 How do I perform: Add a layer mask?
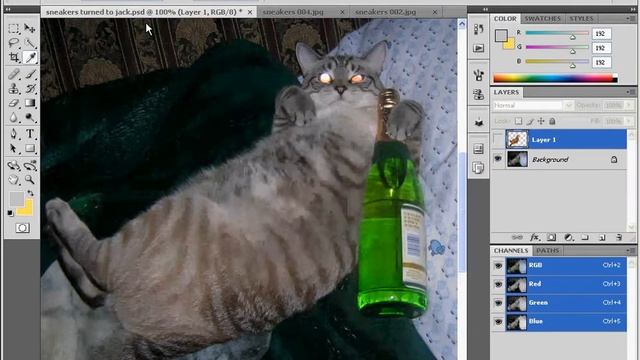point(551,237)
